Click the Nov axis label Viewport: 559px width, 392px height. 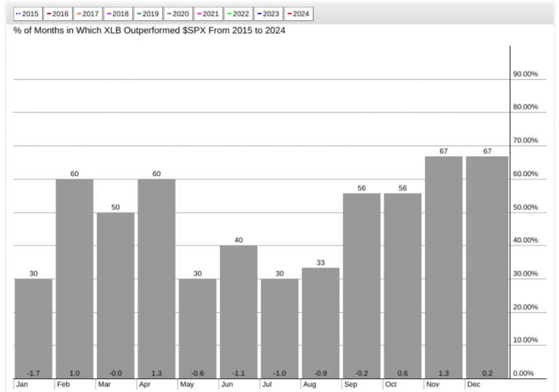(x=432, y=384)
